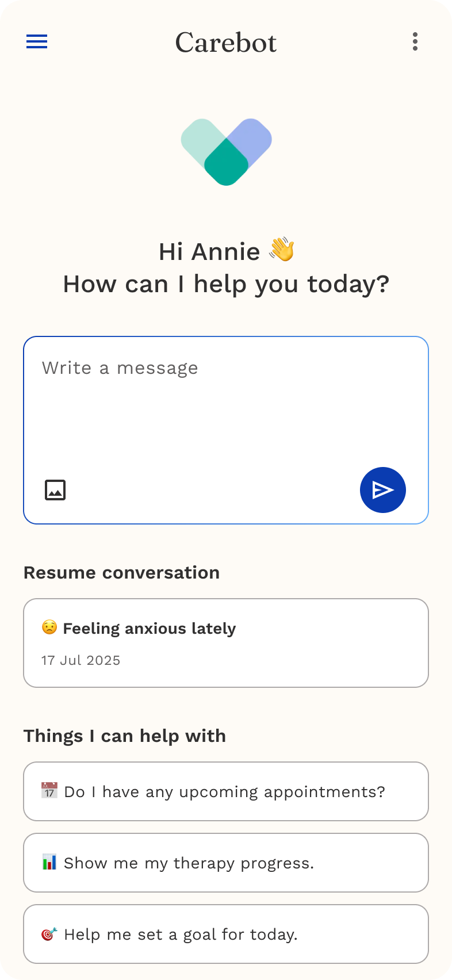Screen dimensions: 452x980
Task: Tap the Carebot title text
Action: [226, 43]
